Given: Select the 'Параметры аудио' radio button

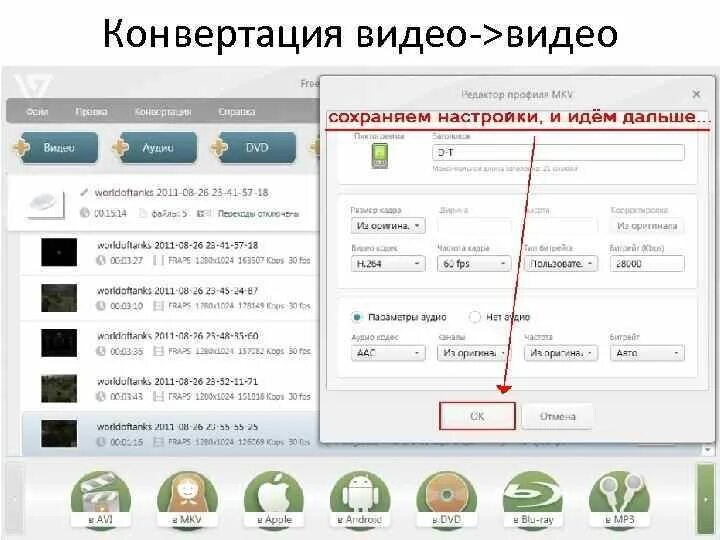Looking at the screenshot, I should coord(356,317).
